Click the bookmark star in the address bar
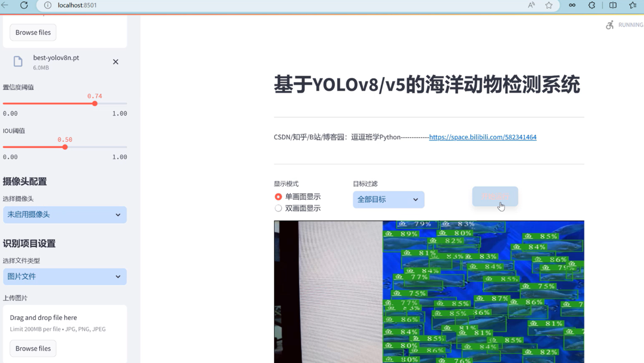Screen dimensions: 644x363 [x=549, y=5]
